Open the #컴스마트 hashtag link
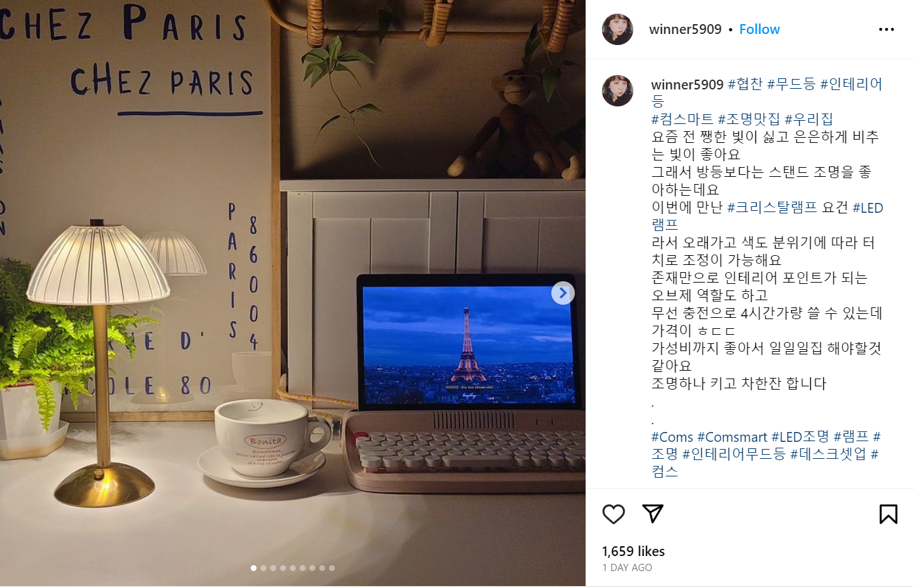 pyautogui.click(x=682, y=119)
